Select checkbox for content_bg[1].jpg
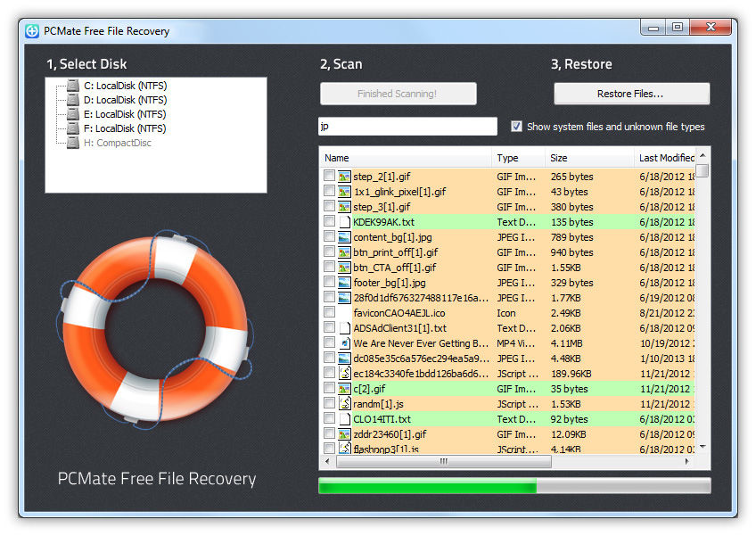756x536 pixels. (x=329, y=237)
